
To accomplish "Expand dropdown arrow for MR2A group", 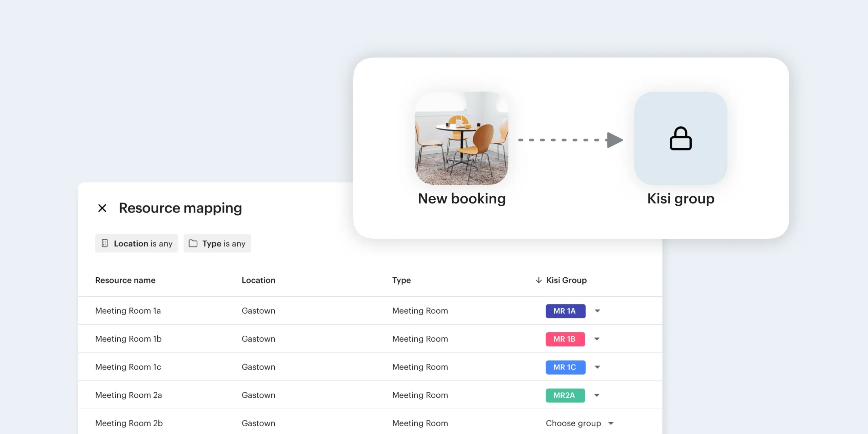I will [597, 395].
